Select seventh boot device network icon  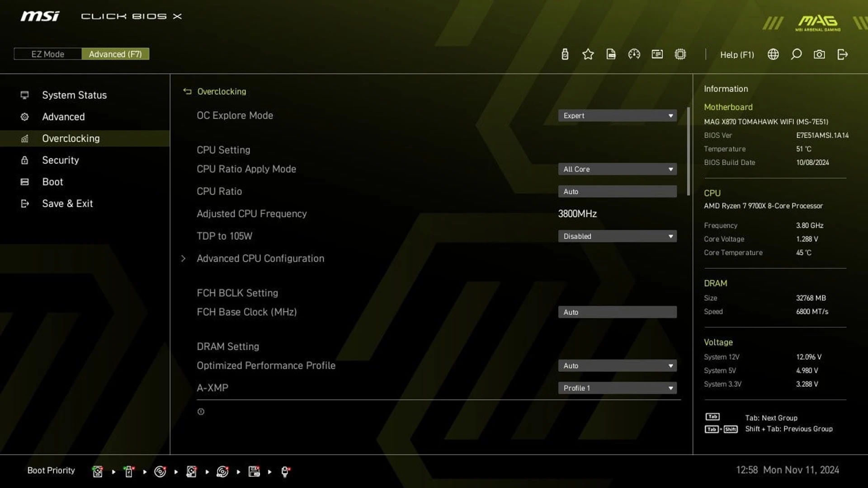tap(285, 471)
